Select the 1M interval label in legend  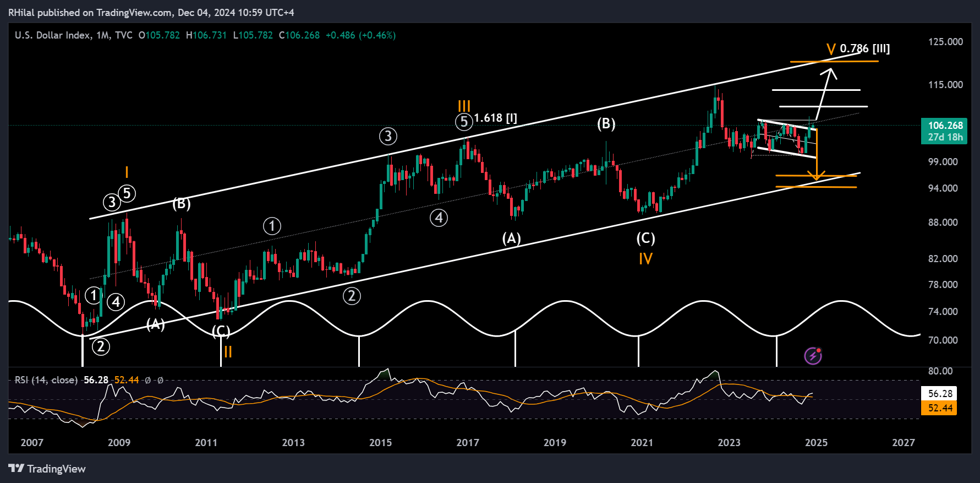pos(102,35)
